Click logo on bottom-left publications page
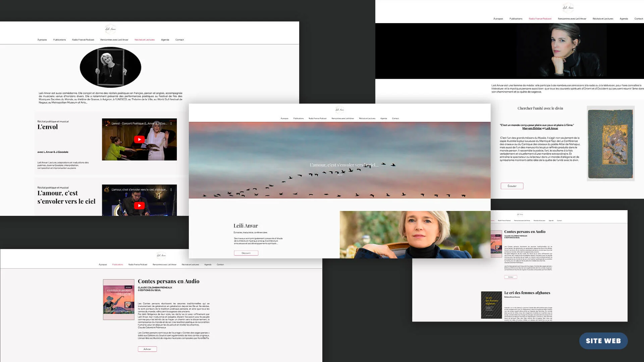 [161, 255]
